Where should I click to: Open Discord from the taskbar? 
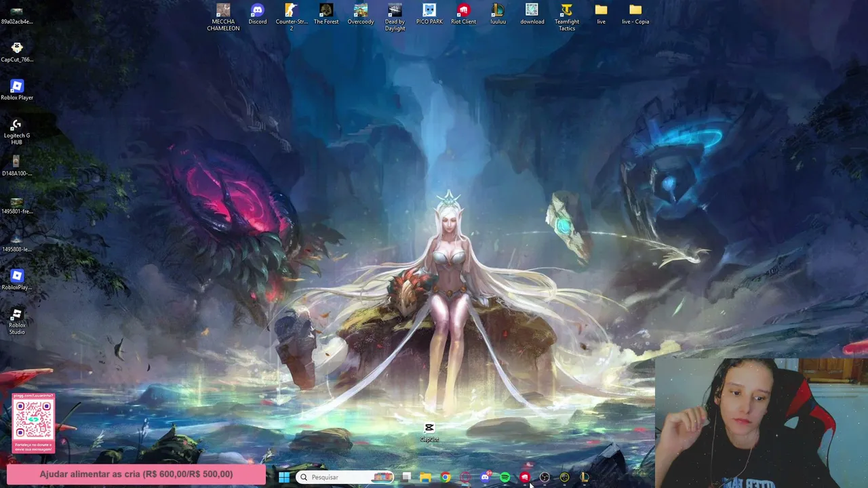point(486,477)
